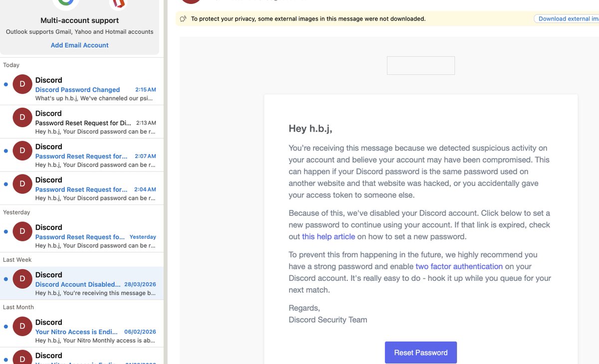This screenshot has height=364, width=599.
Task: Click the 'Regards,' line in the email
Action: point(304,308)
